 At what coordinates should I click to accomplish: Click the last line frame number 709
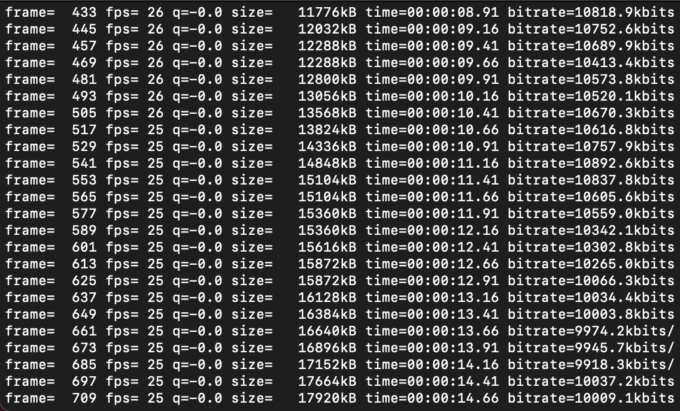point(84,398)
